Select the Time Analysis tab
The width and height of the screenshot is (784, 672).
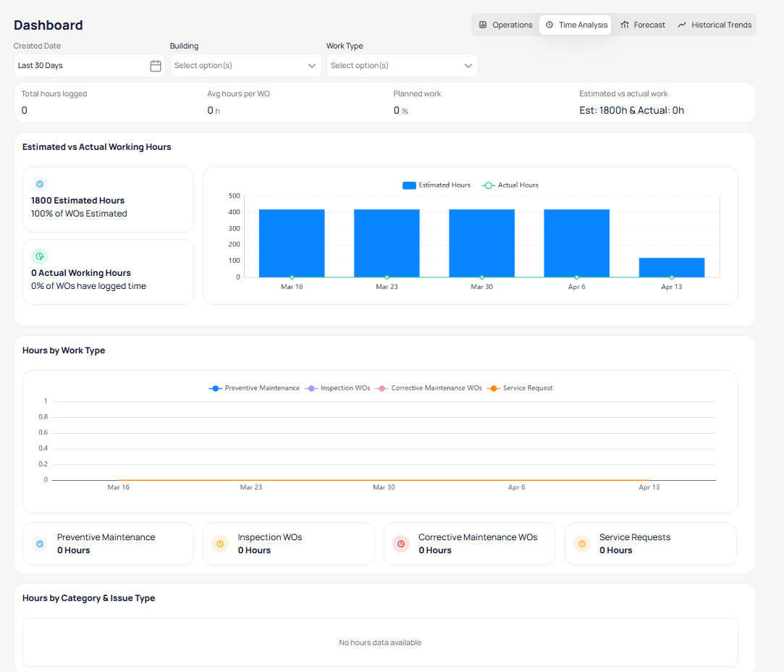(576, 25)
